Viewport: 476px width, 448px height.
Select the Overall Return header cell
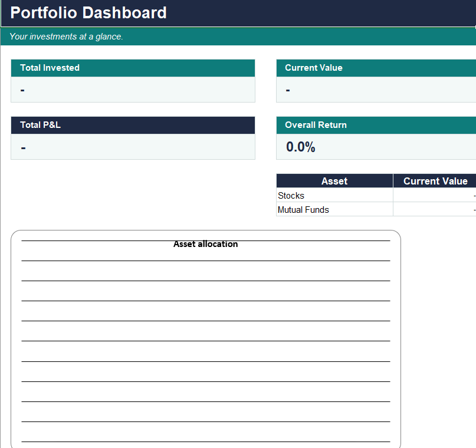click(376, 125)
